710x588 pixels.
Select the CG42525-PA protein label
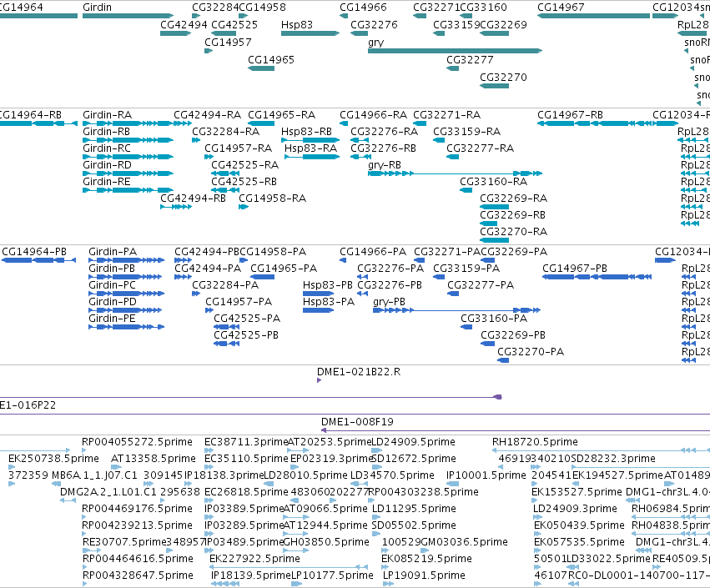[247, 319]
